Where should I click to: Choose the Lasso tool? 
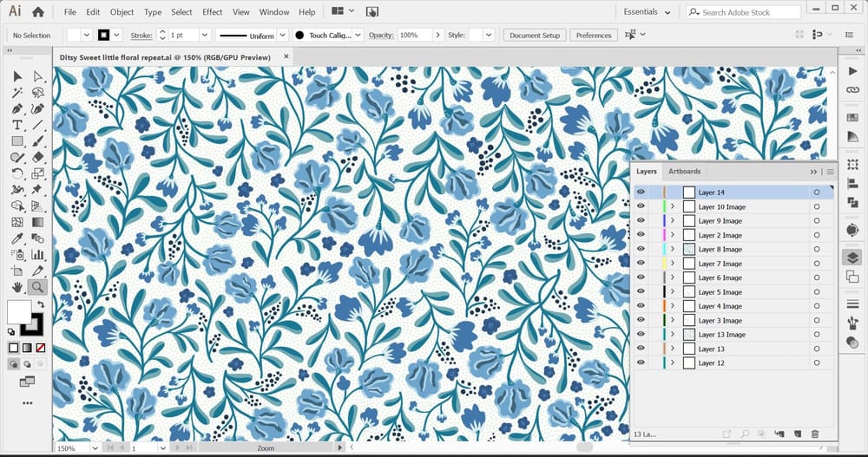tap(37, 93)
